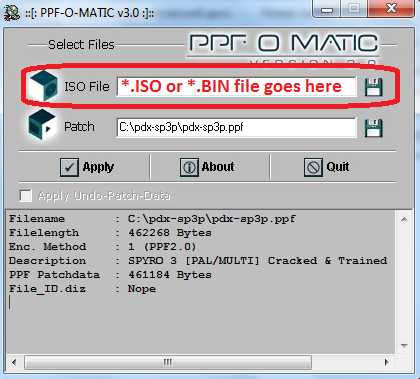The width and height of the screenshot is (420, 379).
Task: Click scroll down arrow in log panel
Action: (404, 346)
